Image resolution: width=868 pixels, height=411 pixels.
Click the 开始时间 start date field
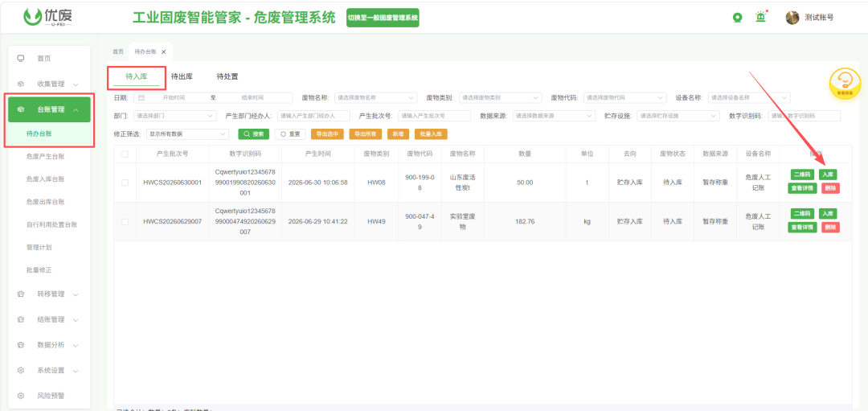pos(174,97)
